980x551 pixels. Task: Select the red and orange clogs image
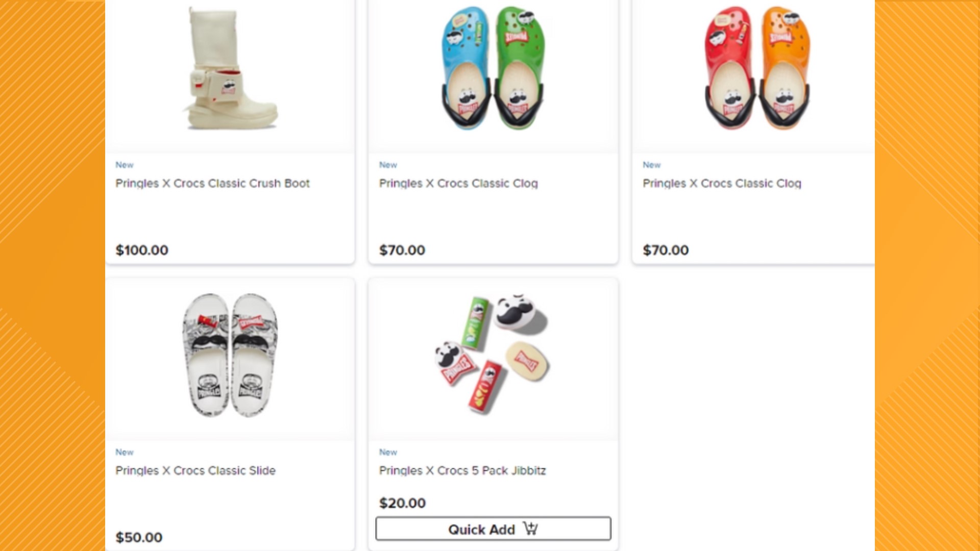point(755,71)
